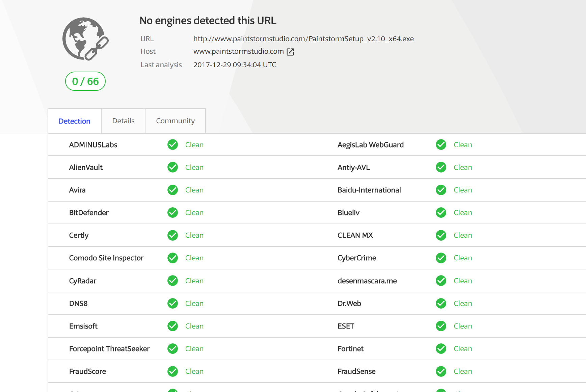This screenshot has height=392, width=586.
Task: Click the Baidu-International engine name
Action: point(369,190)
